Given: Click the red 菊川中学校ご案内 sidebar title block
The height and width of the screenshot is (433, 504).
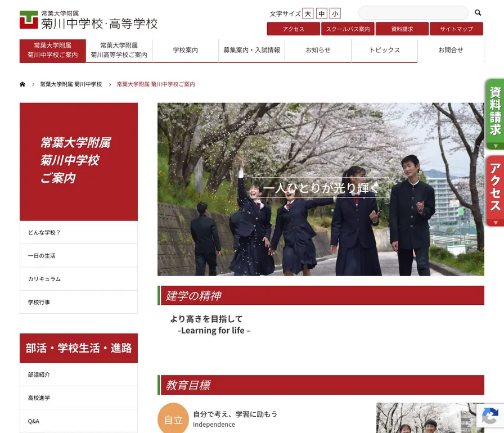Looking at the screenshot, I should [79, 161].
